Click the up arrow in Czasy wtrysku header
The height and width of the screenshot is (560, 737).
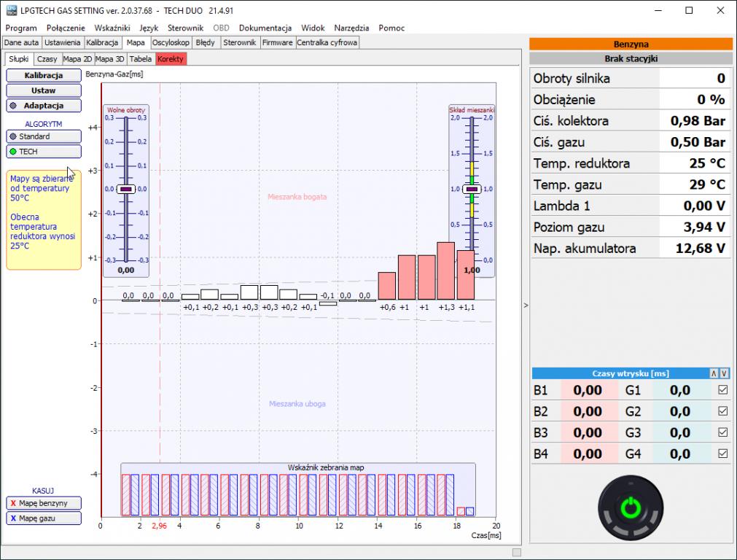pos(714,373)
